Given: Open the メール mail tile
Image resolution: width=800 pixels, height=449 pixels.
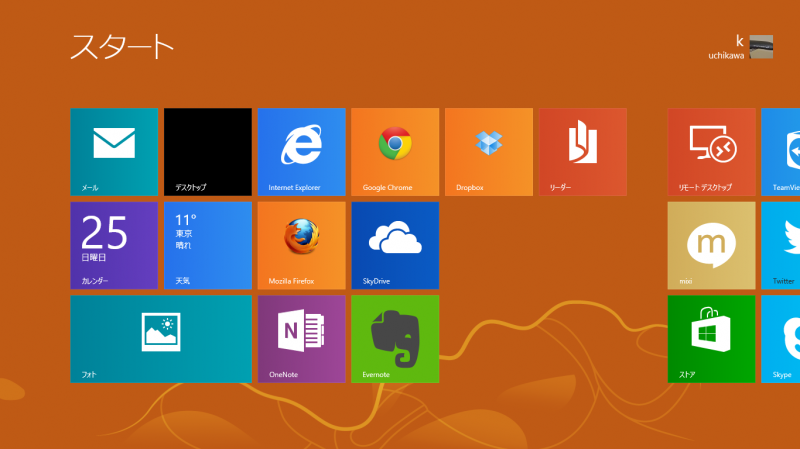Looking at the screenshot, I should click(114, 152).
